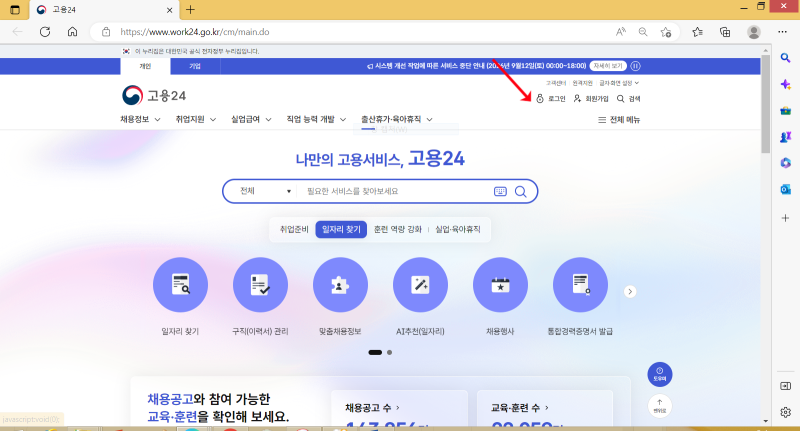Open the 로그인 login link
Image resolution: width=800 pixels, height=431 pixels.
551,98
